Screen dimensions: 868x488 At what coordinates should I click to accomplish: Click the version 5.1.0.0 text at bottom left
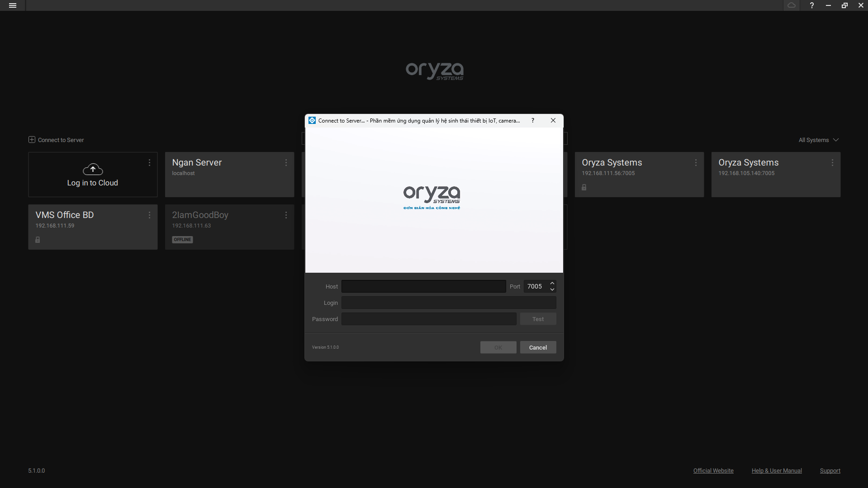click(37, 470)
